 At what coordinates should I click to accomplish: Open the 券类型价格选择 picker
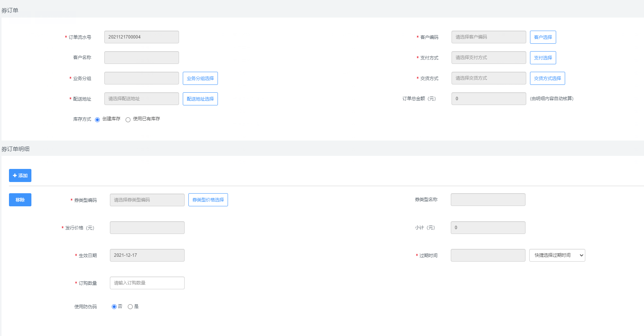[x=208, y=200]
